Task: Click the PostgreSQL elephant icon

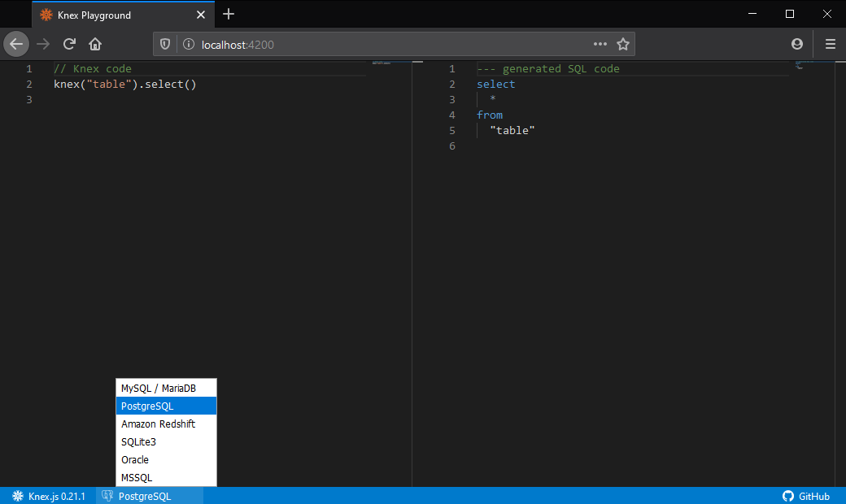Action: click(x=107, y=496)
